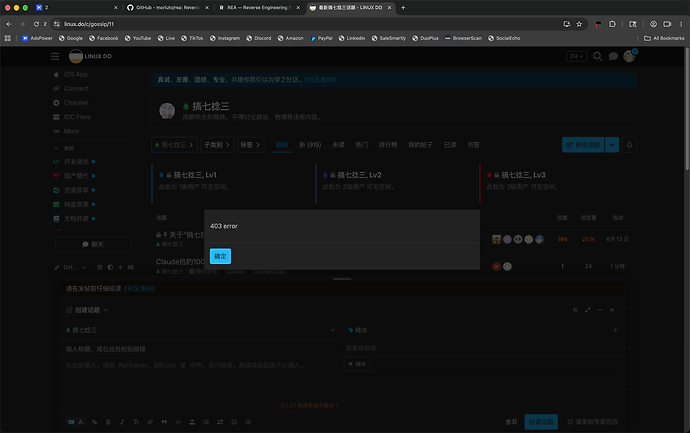Open the user avatar menu
Screen dimensions: 690x433
click(629, 56)
